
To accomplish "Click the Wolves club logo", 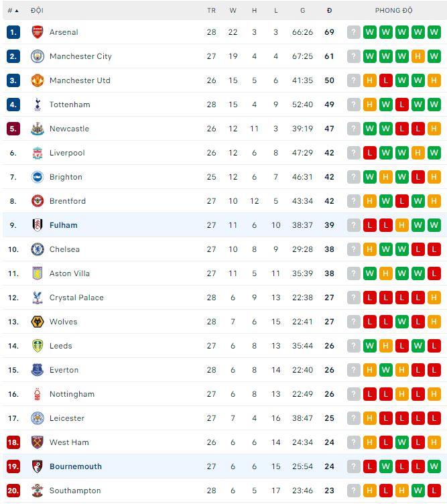I will (38, 322).
